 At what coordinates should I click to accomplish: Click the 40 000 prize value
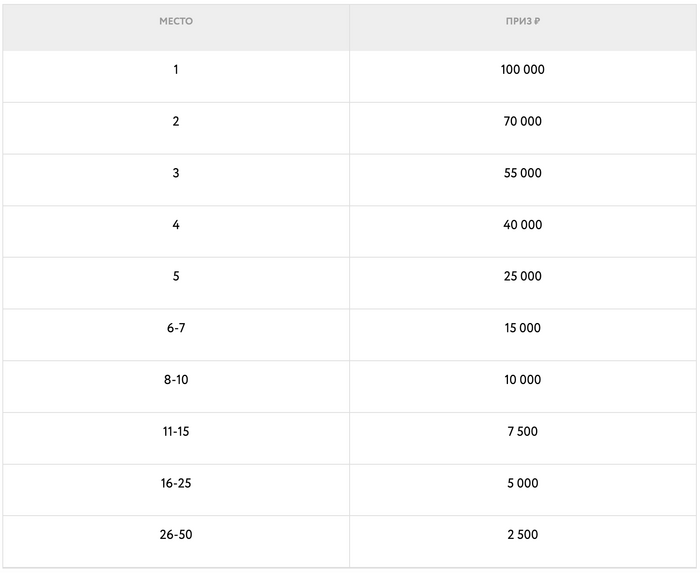coord(522,225)
